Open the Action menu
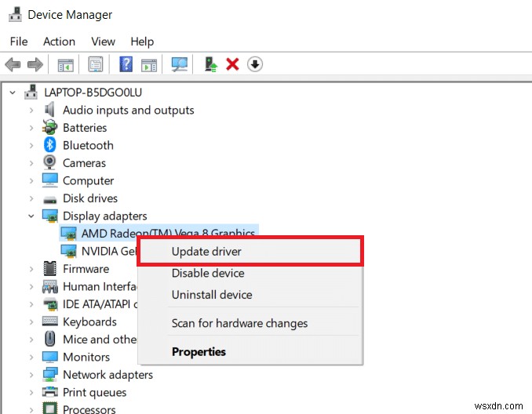Image resolution: width=532 pixels, height=414 pixels. (59, 42)
